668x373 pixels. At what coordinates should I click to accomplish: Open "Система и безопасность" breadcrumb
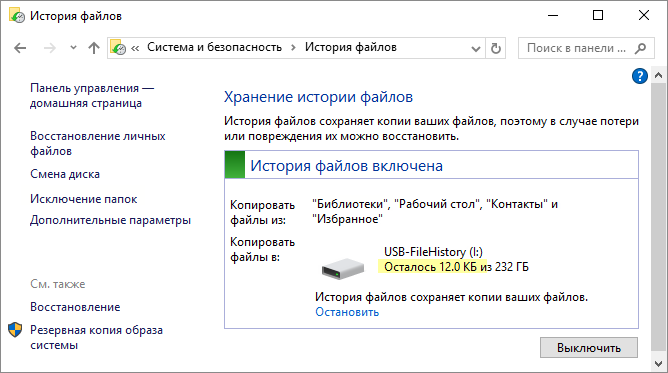click(214, 47)
